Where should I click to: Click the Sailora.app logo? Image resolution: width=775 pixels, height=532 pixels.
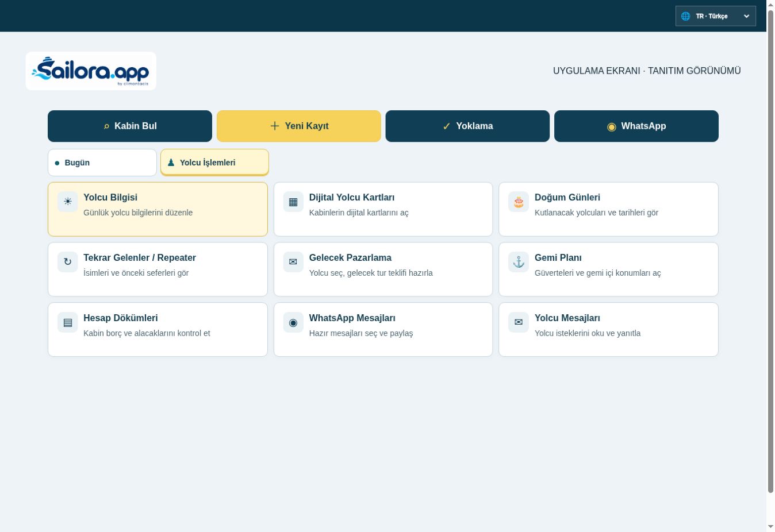click(x=91, y=71)
